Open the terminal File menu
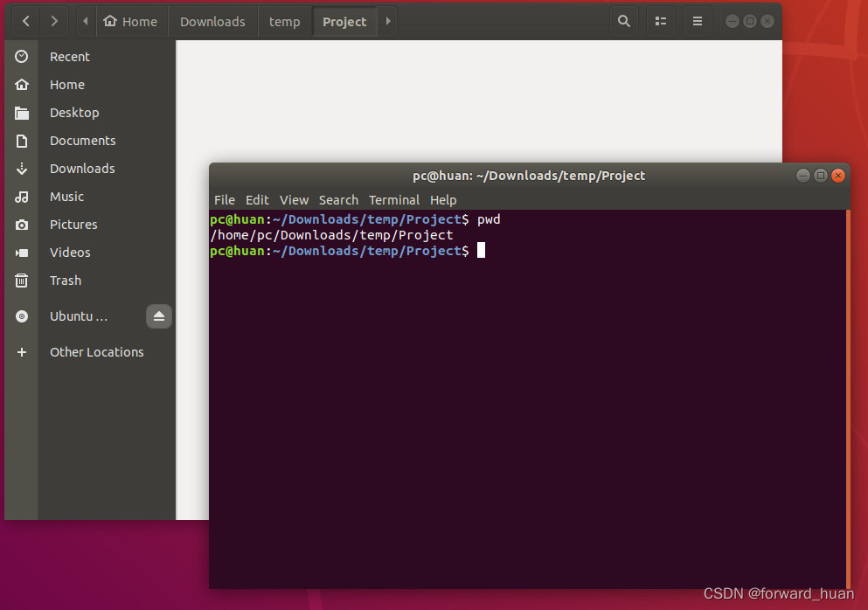The image size is (868, 610). 224,200
